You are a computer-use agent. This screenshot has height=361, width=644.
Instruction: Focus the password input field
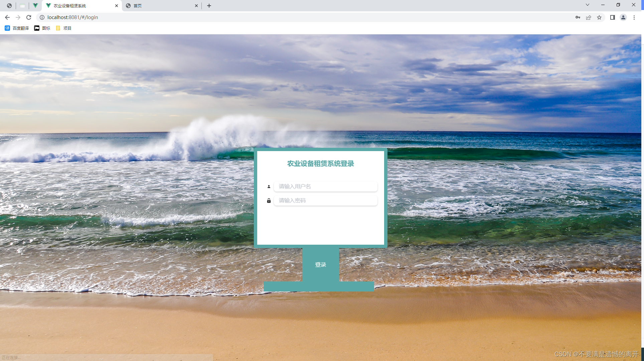tap(325, 201)
